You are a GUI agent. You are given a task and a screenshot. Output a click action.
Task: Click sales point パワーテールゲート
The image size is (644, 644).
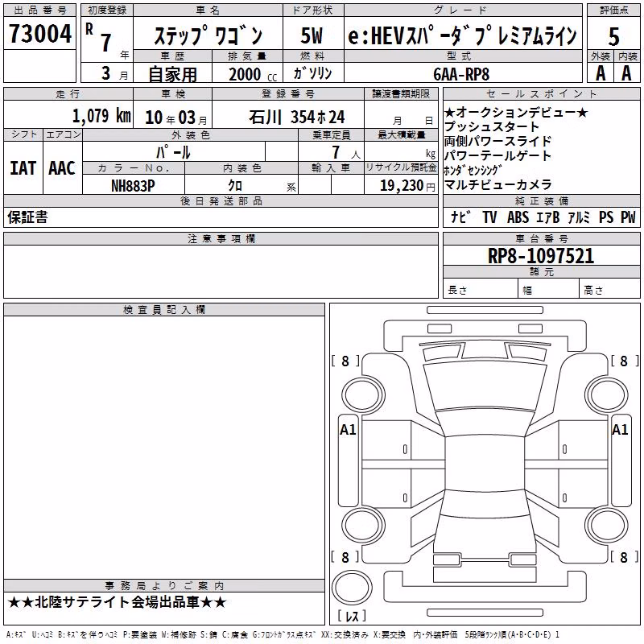click(x=497, y=155)
